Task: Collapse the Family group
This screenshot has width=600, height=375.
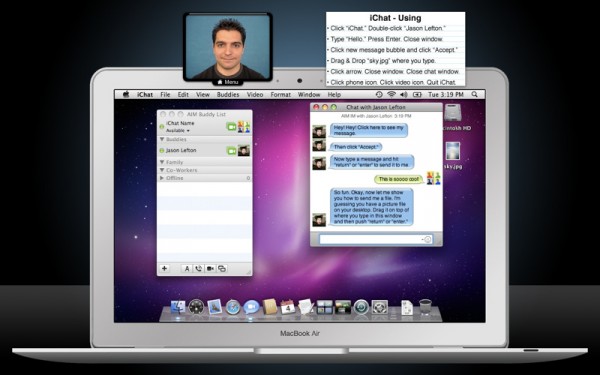Action: coord(162,162)
